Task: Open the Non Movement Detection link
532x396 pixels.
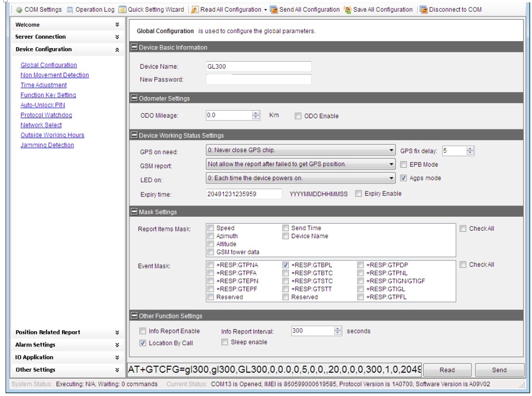Action: tap(55, 75)
